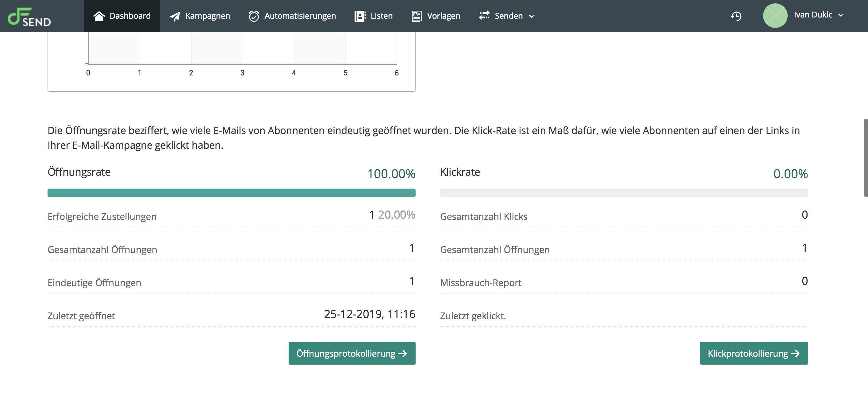Screen dimensions: 868x414
Task: Click the Gesamtanzahl Klicks label
Action: click(483, 216)
